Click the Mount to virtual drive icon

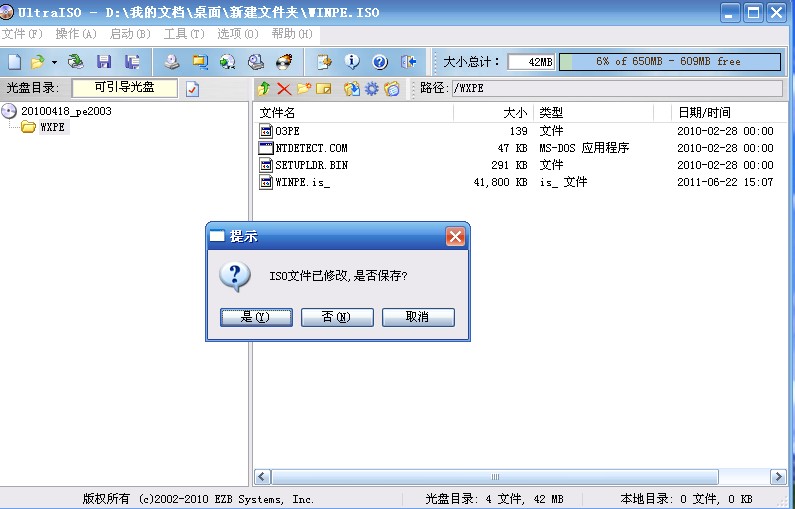pos(256,62)
